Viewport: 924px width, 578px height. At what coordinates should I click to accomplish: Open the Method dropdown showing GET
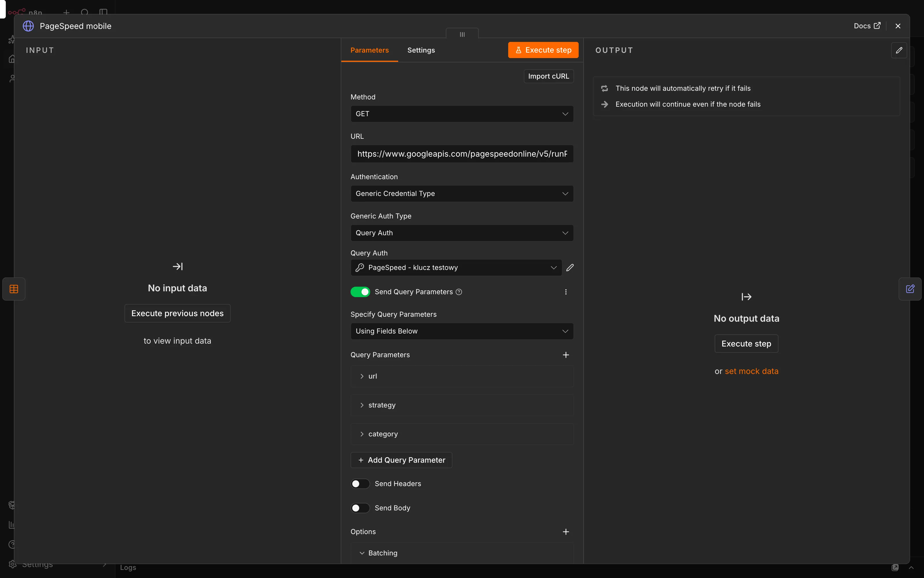(x=462, y=114)
